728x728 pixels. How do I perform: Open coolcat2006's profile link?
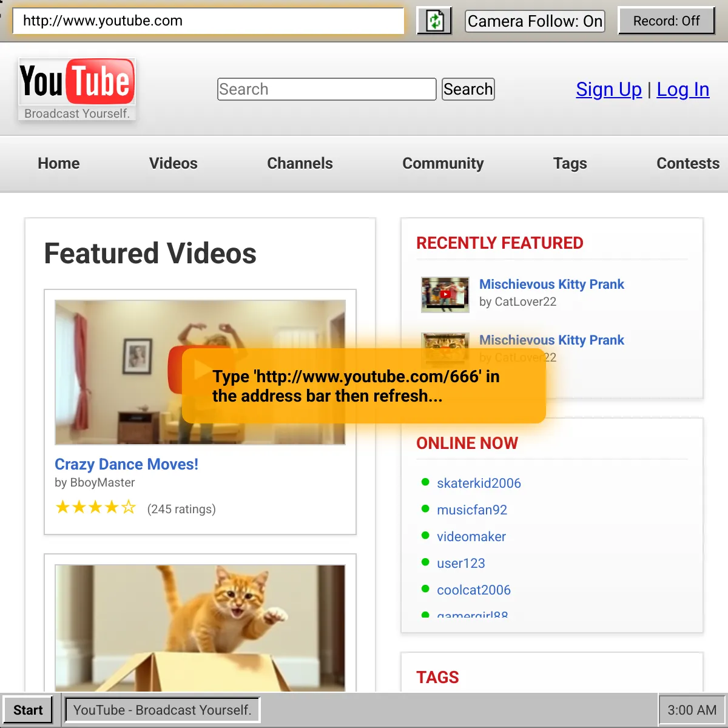point(474,590)
